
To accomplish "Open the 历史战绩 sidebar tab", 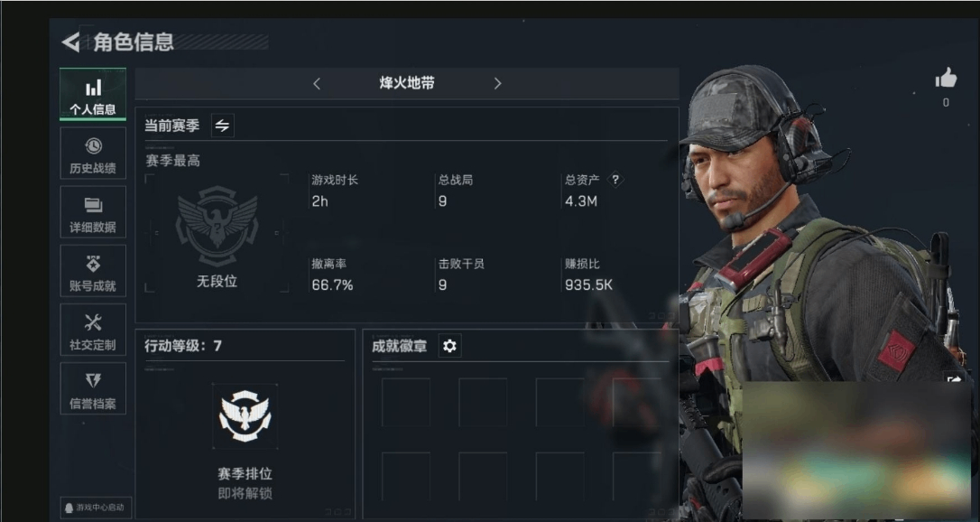I will pyautogui.click(x=93, y=154).
